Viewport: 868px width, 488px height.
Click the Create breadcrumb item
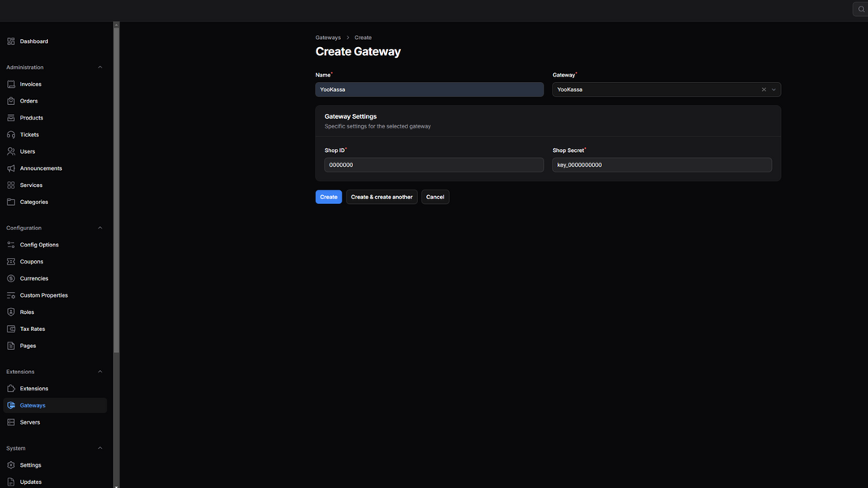pyautogui.click(x=363, y=37)
